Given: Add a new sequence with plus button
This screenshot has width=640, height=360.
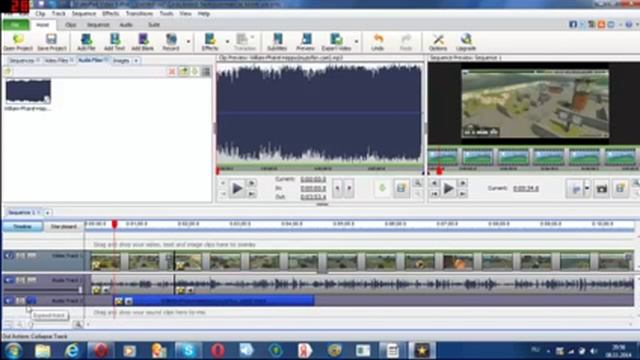Looking at the screenshot, I should click(47, 213).
